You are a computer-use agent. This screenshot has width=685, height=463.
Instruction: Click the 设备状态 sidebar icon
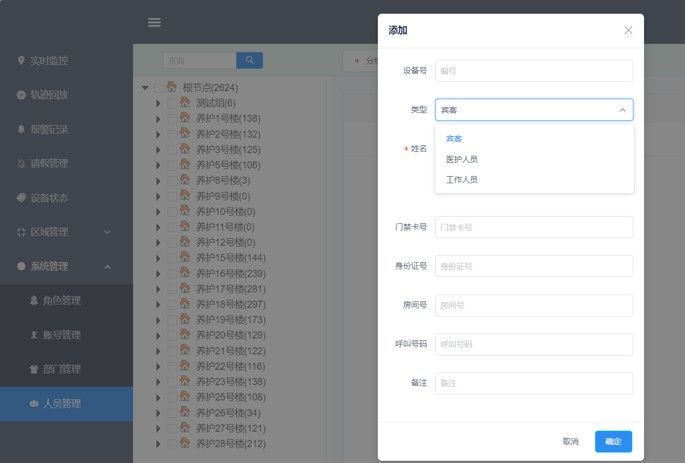point(21,198)
